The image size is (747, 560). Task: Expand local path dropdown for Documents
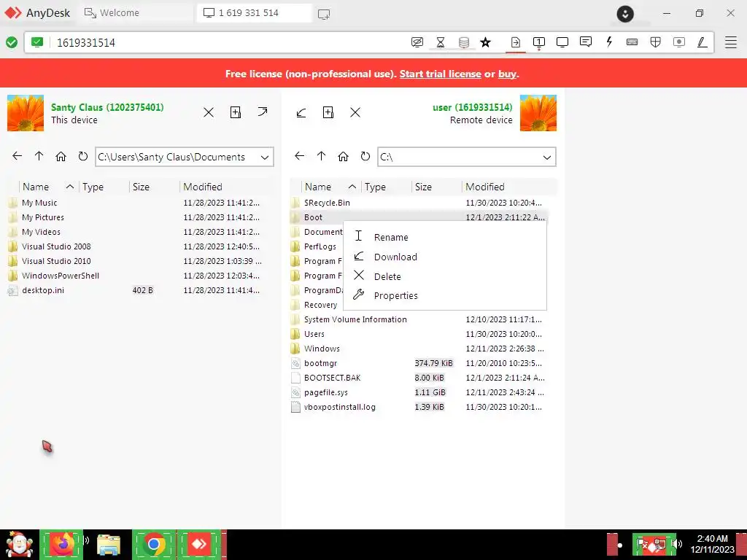coord(265,157)
